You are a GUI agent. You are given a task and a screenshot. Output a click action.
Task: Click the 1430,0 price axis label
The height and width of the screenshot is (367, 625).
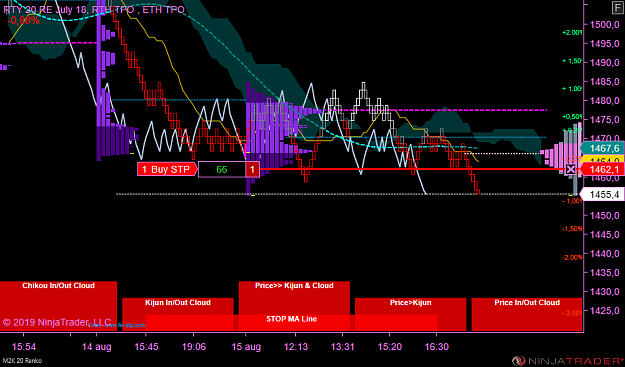pos(604,292)
